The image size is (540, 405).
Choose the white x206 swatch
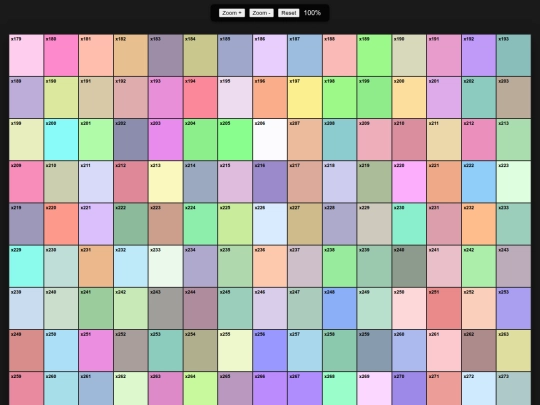click(x=270, y=139)
